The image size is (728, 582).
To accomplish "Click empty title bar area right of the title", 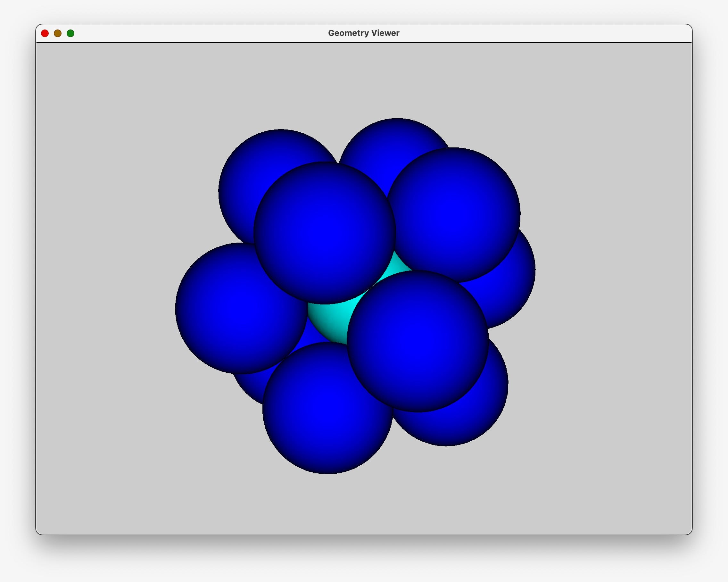I will (540, 33).
